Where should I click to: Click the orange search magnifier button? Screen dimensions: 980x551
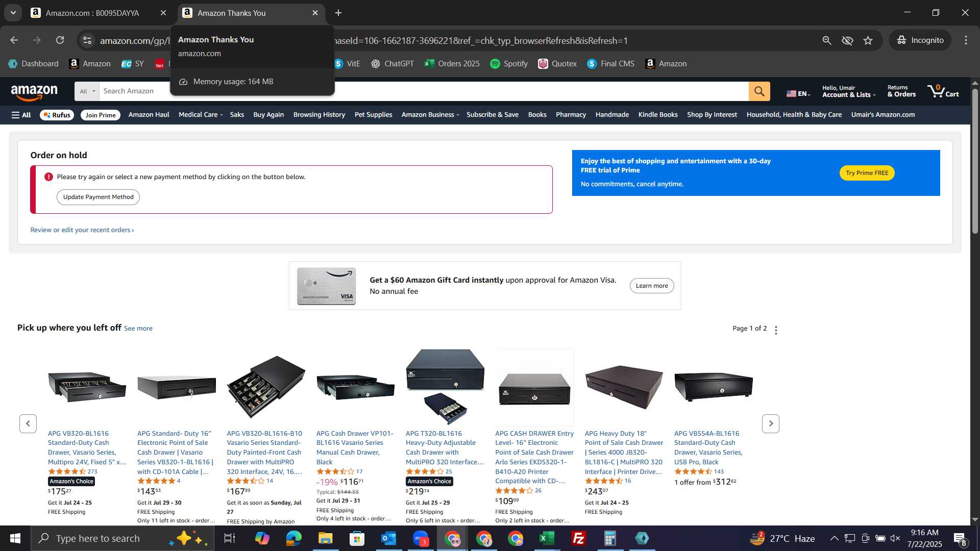[x=759, y=91]
